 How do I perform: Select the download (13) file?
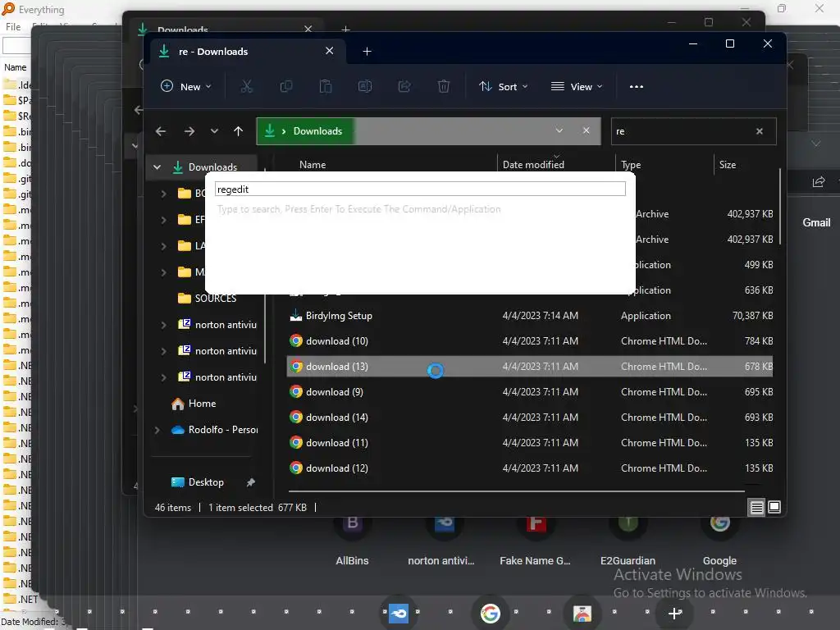click(529, 367)
